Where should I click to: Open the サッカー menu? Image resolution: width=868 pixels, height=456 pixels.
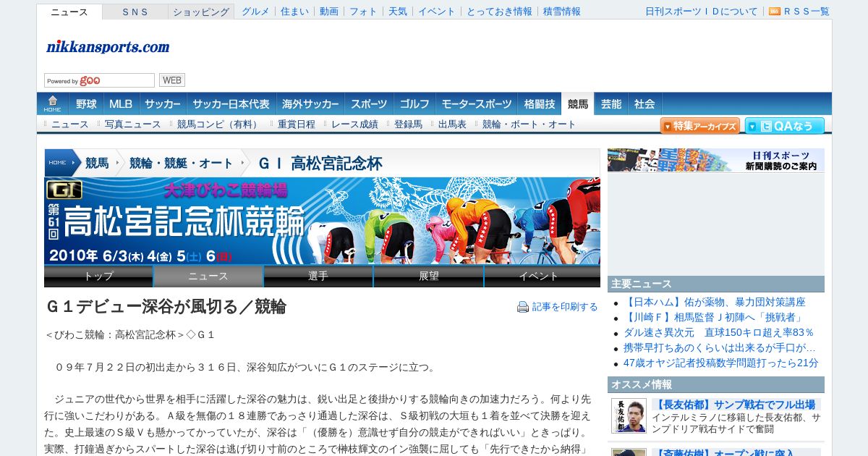[163, 104]
